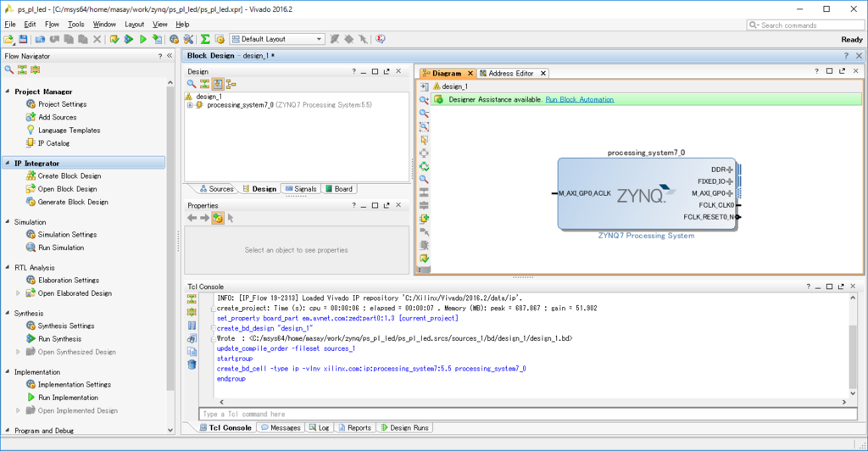Screen dimensions: 868x451
Task: Click Run Implementation in Flow Navigator
Action: pos(62,398)
